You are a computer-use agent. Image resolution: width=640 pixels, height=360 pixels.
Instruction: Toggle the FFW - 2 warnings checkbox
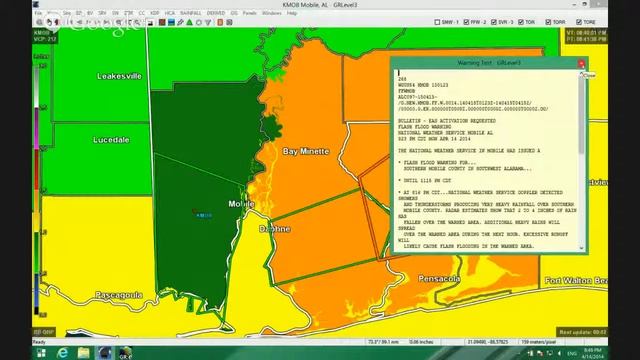coord(466,22)
